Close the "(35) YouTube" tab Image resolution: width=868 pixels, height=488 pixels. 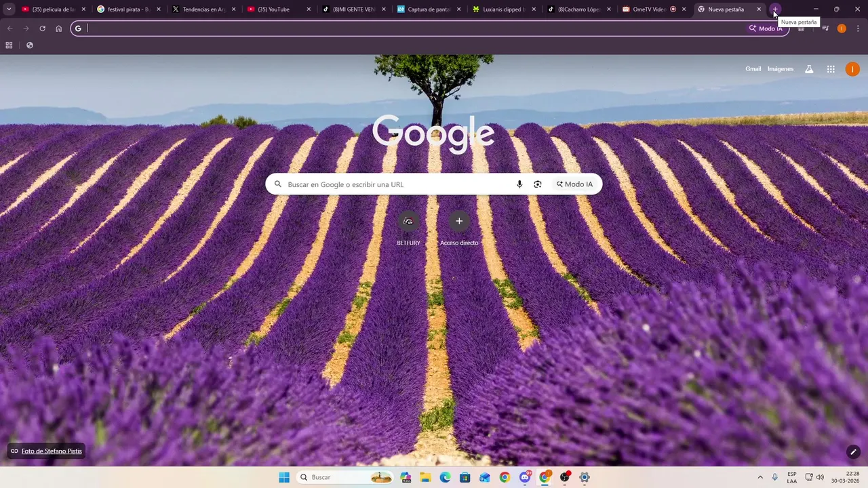(309, 9)
